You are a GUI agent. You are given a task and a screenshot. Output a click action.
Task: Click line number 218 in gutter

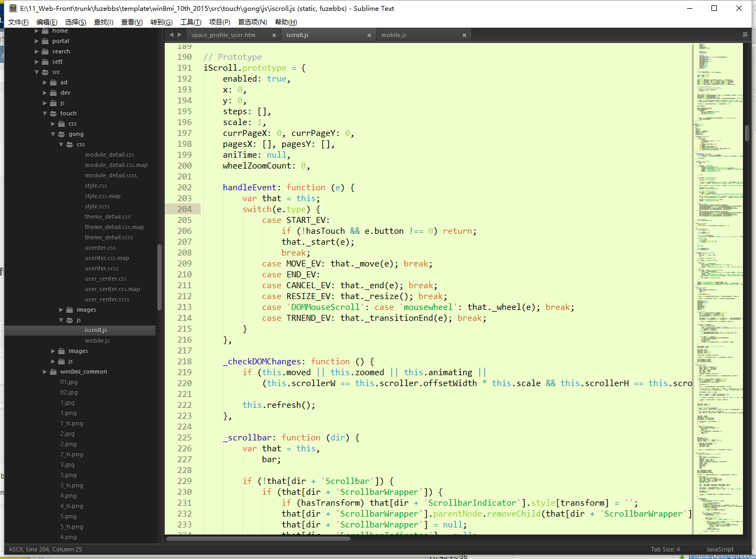click(x=184, y=361)
